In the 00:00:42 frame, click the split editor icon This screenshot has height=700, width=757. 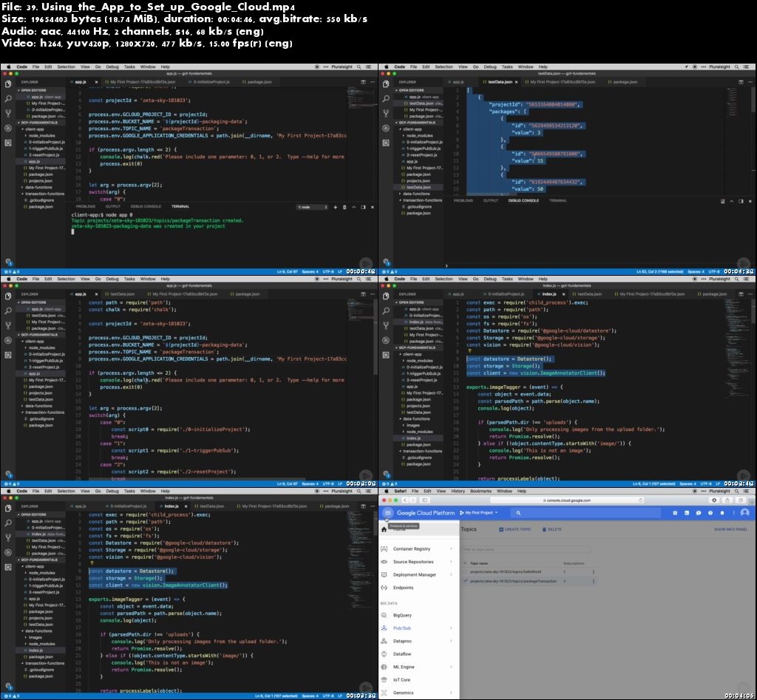tap(363, 82)
